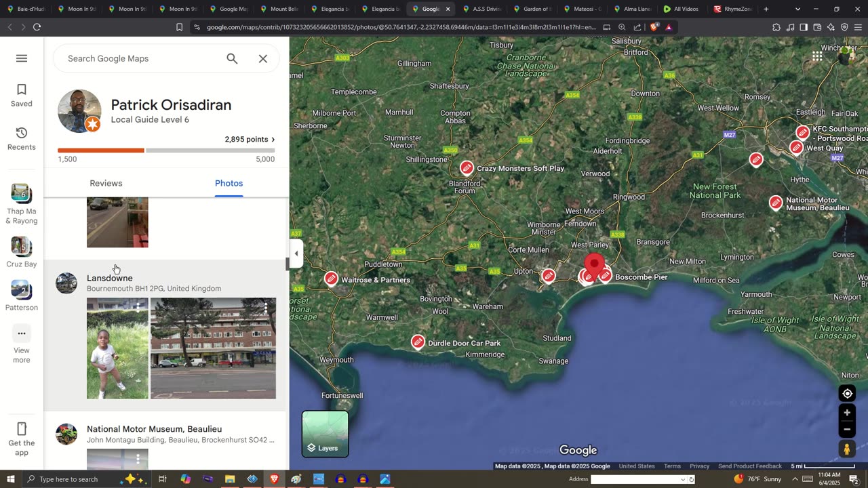This screenshot has width=868, height=488.
Task: Switch to the All Videos browser tab
Action: [682, 9]
